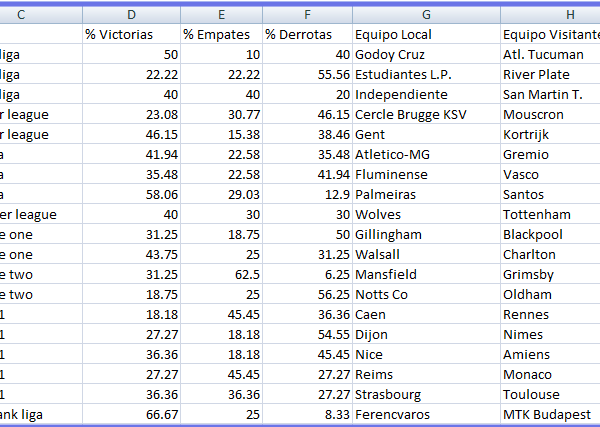Viewport: 600px width, 427px height.
Task: Select the Oldham cell
Action: (x=550, y=294)
